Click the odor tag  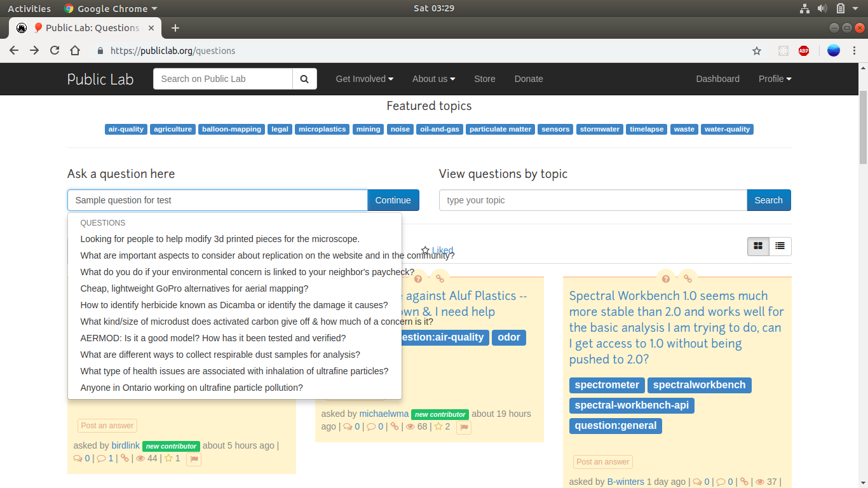click(x=509, y=337)
